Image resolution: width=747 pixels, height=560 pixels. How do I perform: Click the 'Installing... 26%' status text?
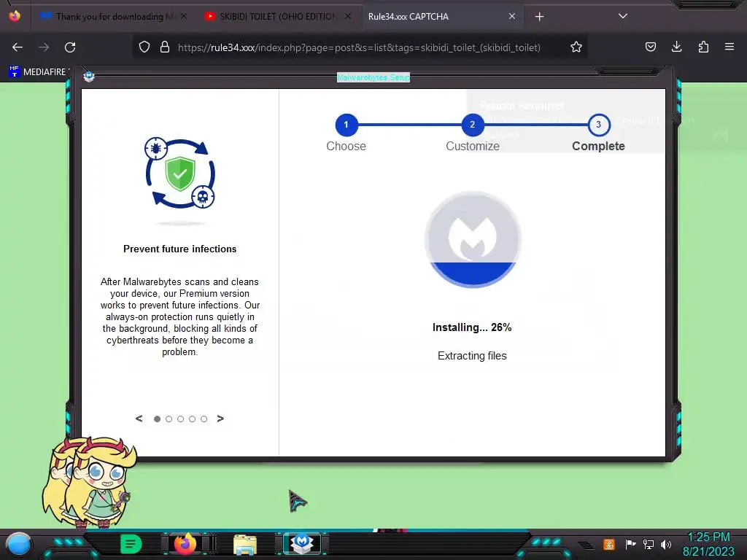(x=472, y=327)
